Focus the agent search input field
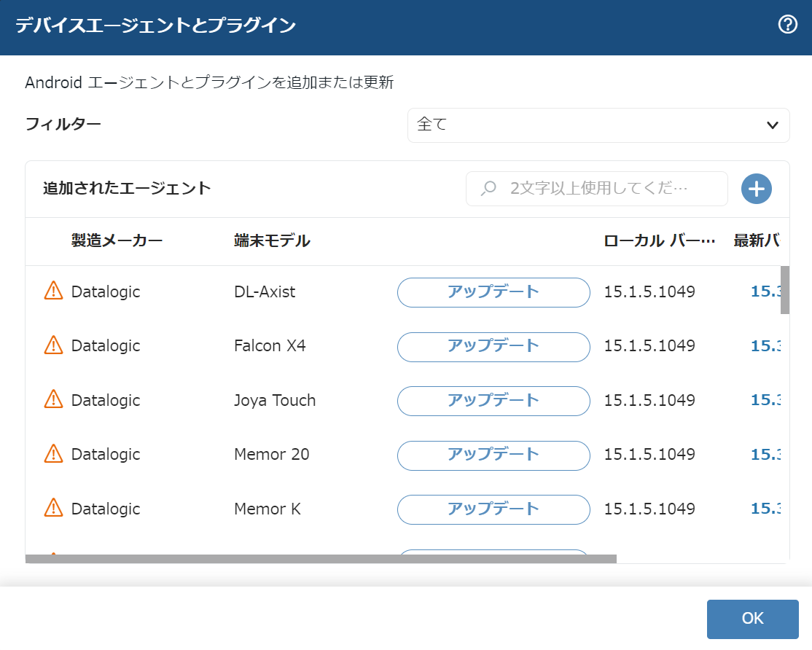812x650 pixels. point(596,189)
